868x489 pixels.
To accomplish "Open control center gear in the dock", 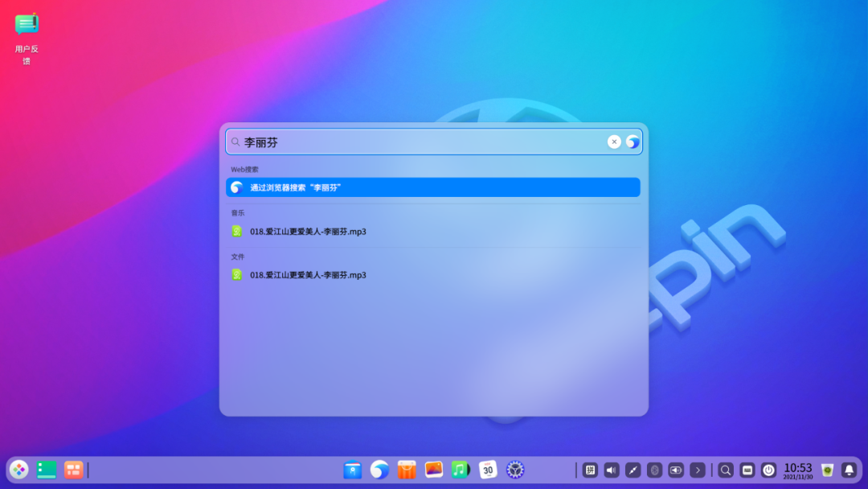I will (x=515, y=470).
